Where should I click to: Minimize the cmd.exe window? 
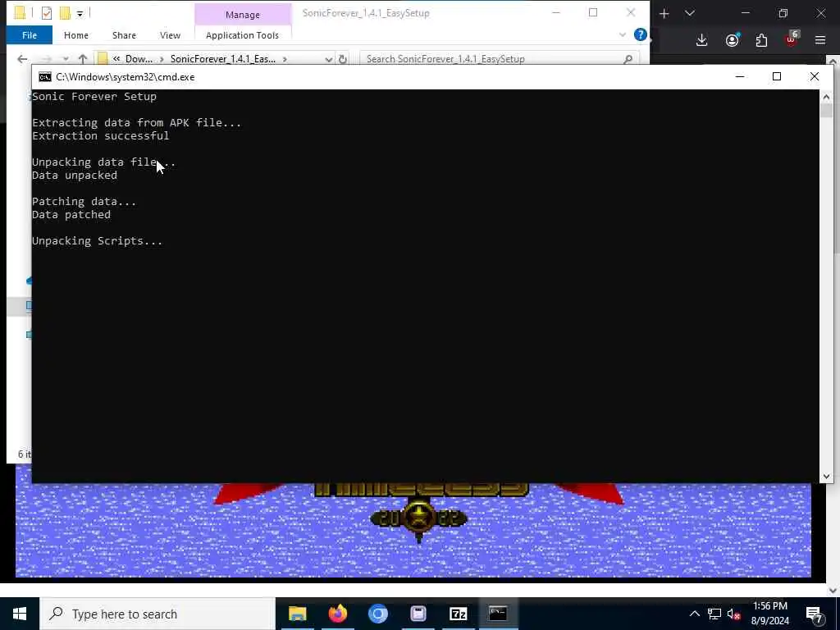click(x=740, y=76)
